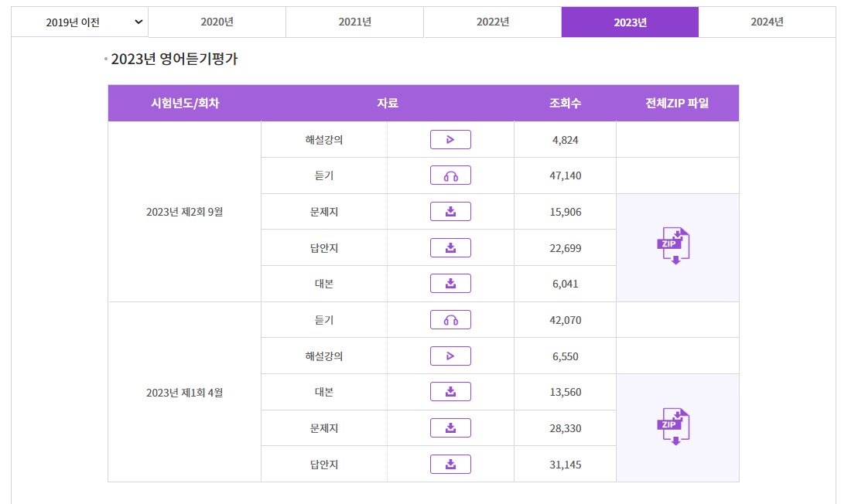Switch to the 2022년 tab

coord(492,22)
